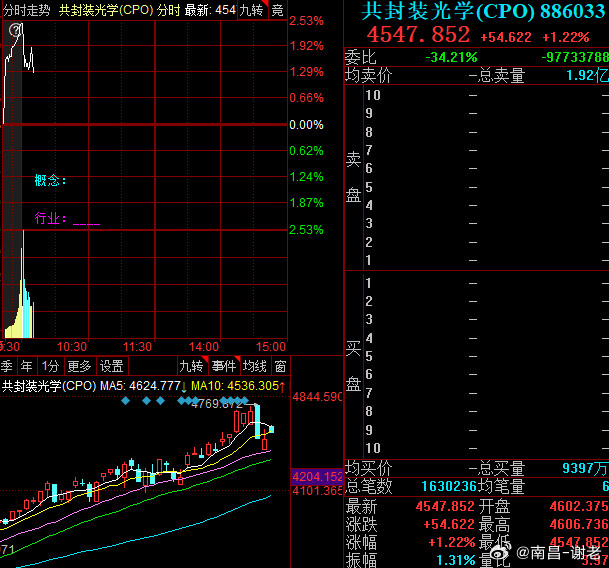
Task: Toggle 九转 indicator in K-line toolbar
Action: tap(193, 366)
